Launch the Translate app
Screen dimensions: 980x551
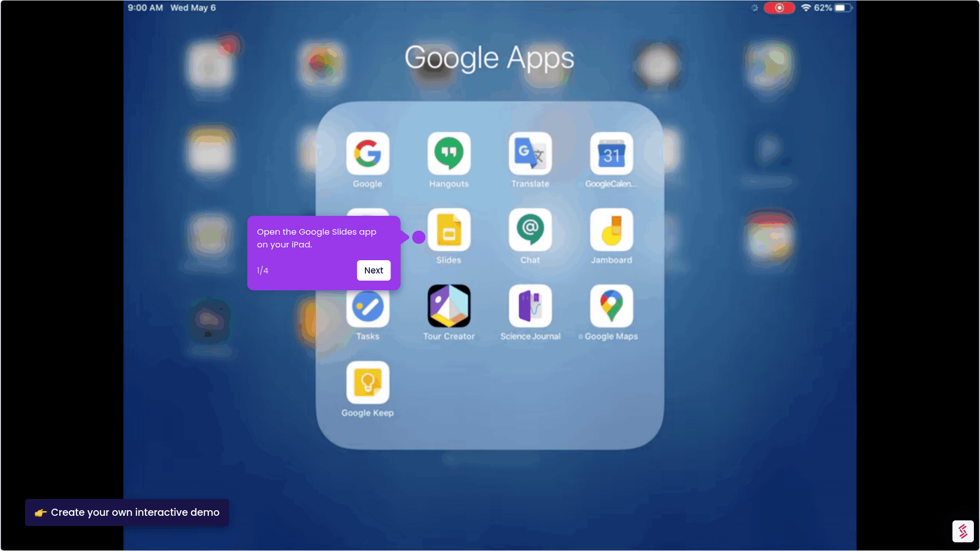(530, 153)
